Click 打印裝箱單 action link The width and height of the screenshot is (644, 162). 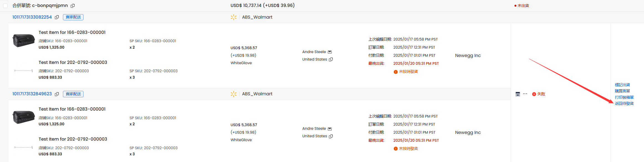[x=624, y=97]
